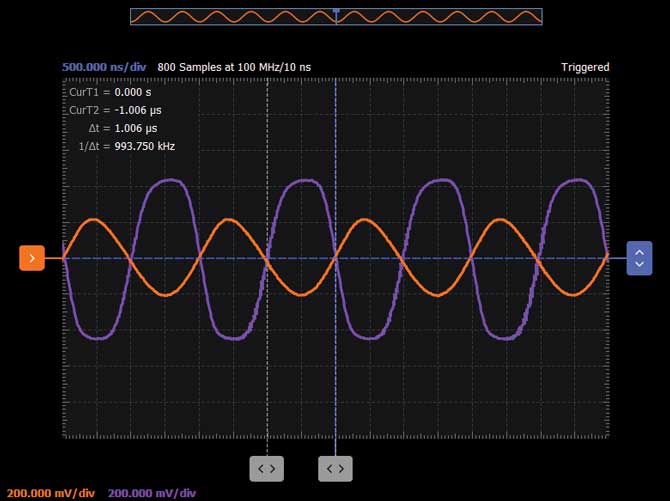Open the orange 200.000 mV/div channel scale
670x501 pixels.
tap(50, 493)
